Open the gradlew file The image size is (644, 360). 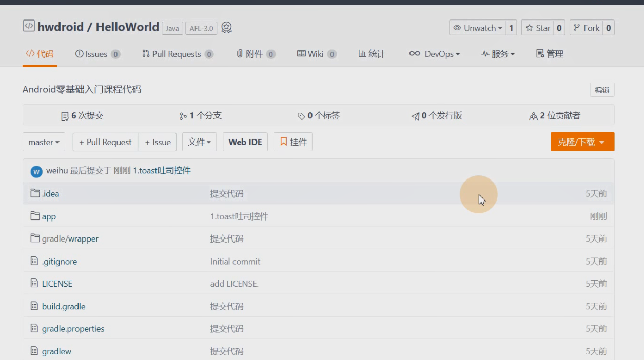pos(56,351)
